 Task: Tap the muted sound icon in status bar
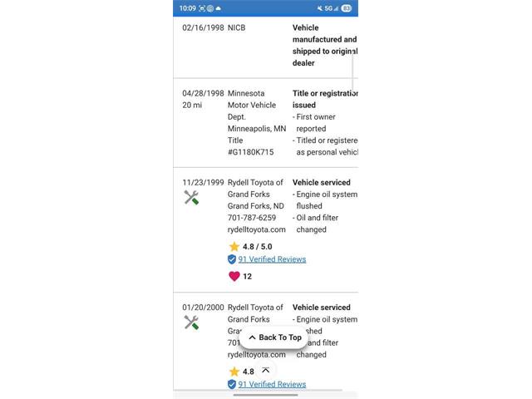319,8
